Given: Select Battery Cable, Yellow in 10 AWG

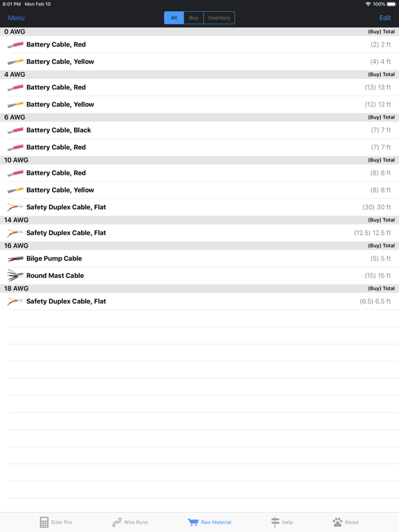Looking at the screenshot, I should [199, 190].
